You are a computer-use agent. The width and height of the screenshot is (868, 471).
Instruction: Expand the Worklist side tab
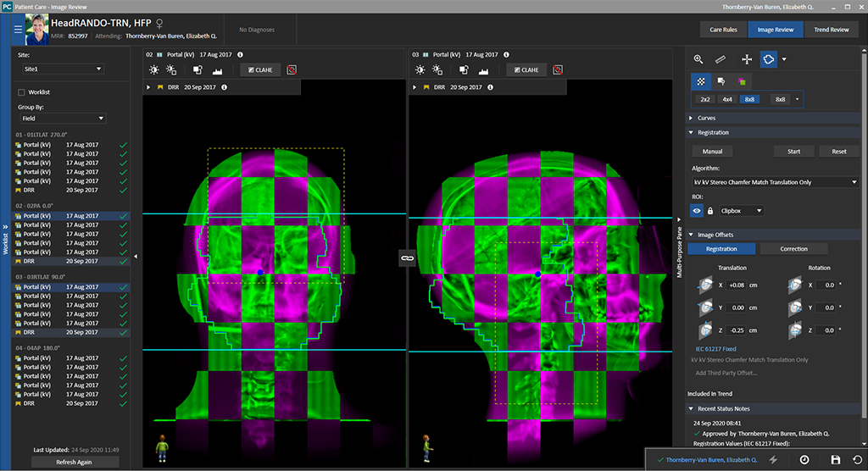pyautogui.click(x=5, y=238)
